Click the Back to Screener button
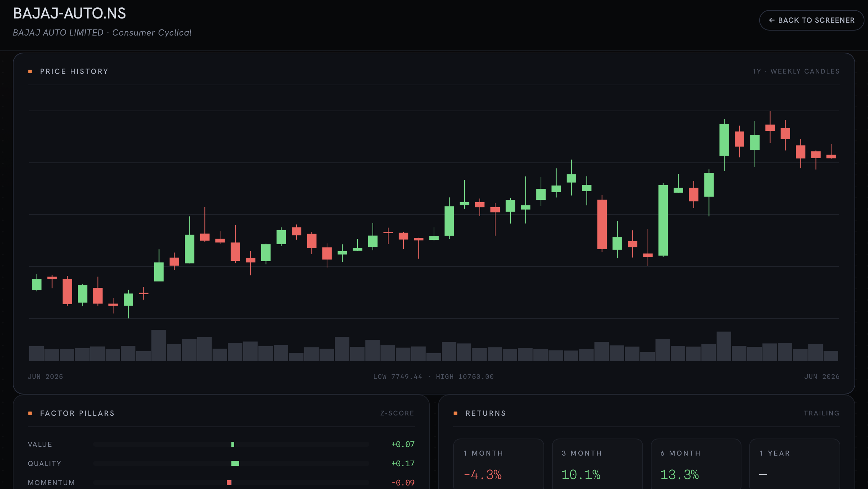 [811, 20]
